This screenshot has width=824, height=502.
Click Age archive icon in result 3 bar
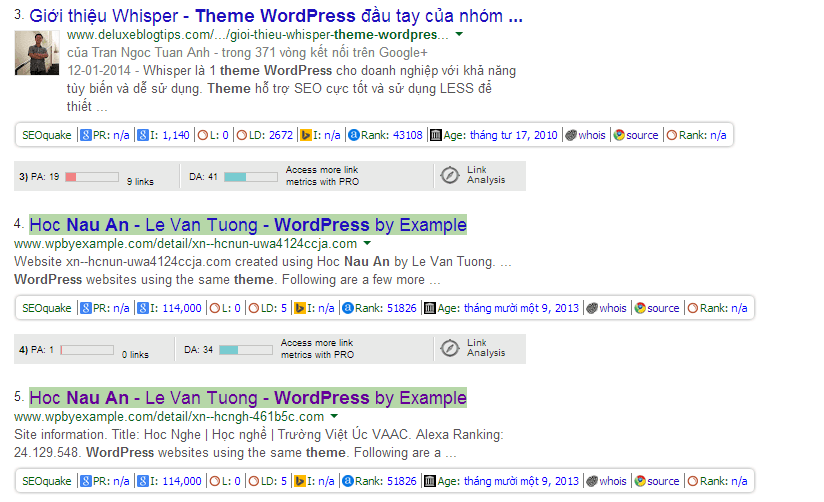(436, 135)
